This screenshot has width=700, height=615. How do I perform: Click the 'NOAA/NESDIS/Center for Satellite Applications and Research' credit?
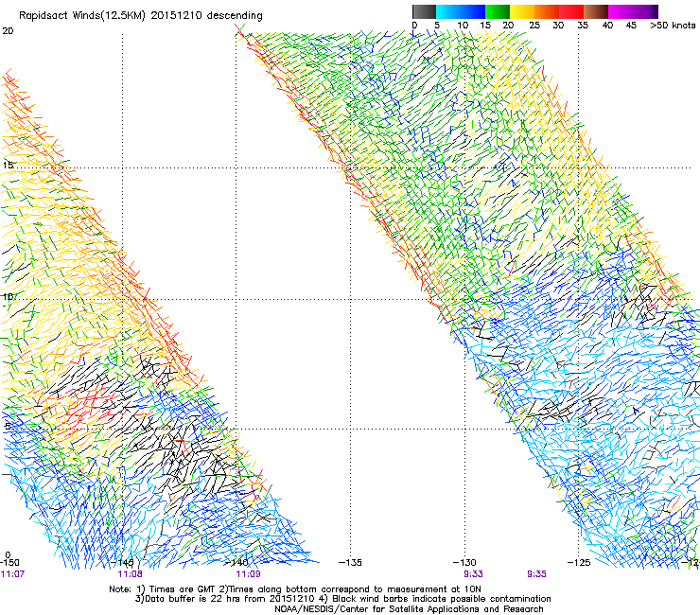point(409,609)
